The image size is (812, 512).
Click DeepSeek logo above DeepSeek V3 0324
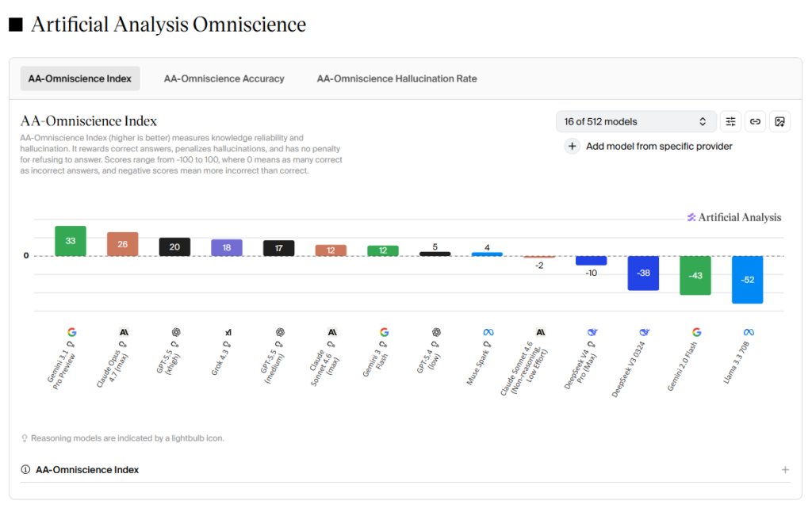645,332
